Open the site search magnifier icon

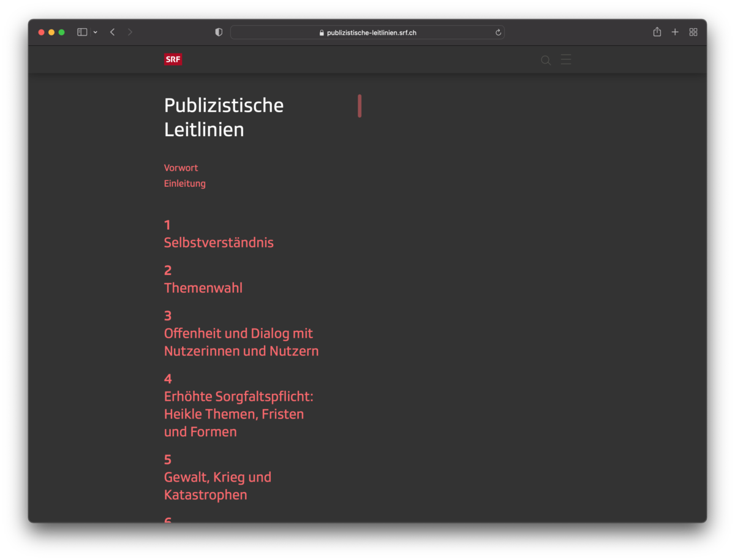(x=546, y=60)
